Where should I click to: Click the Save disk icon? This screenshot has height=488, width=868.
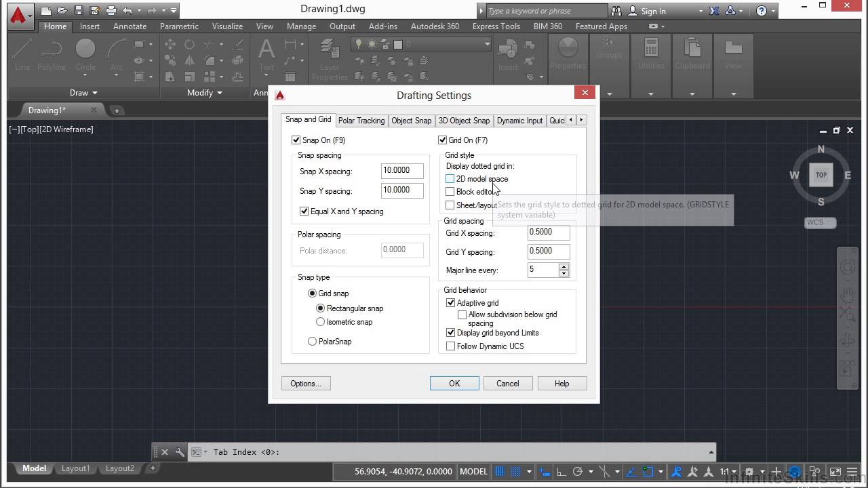[x=79, y=11]
